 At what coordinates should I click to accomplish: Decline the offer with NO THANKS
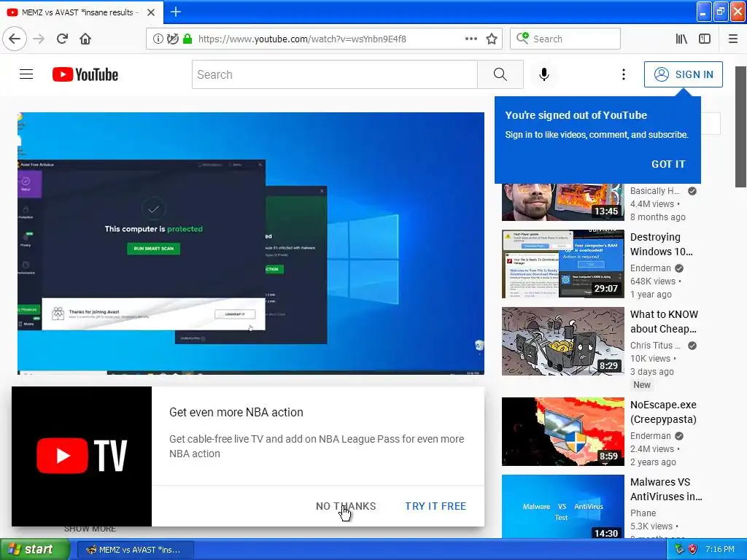coord(346,506)
